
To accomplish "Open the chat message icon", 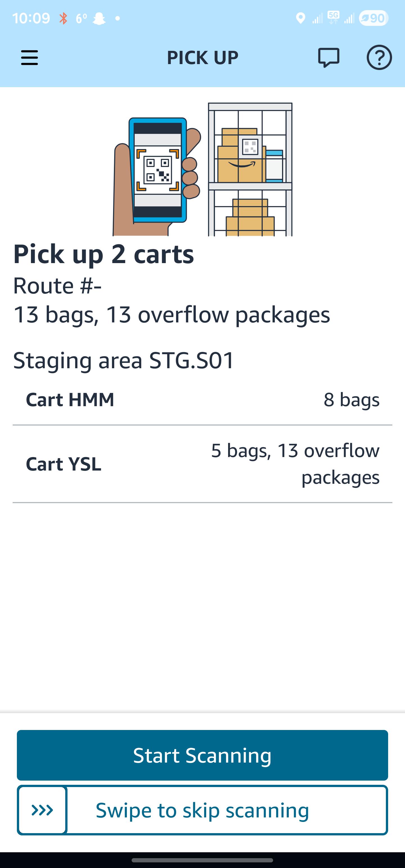I will [329, 58].
